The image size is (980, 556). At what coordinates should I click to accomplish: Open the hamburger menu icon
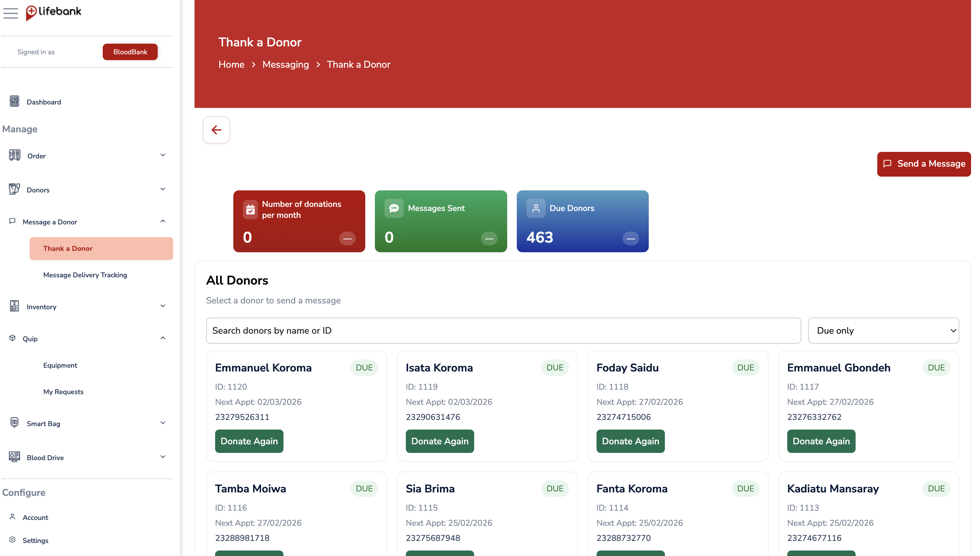pos(10,13)
